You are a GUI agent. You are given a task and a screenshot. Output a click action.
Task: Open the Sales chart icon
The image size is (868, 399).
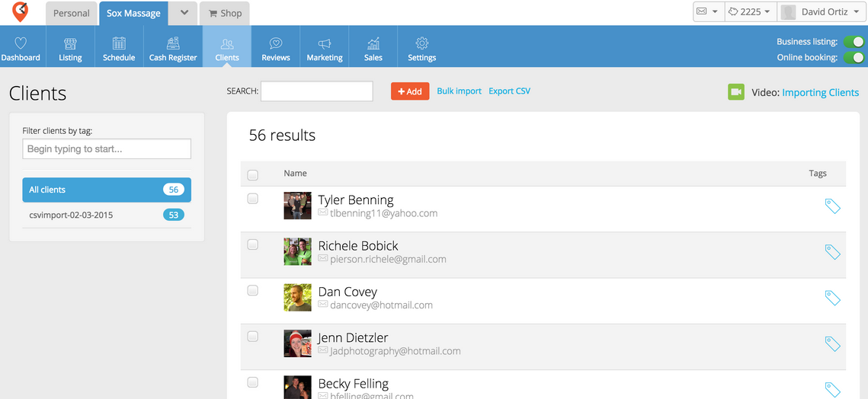coord(373,44)
